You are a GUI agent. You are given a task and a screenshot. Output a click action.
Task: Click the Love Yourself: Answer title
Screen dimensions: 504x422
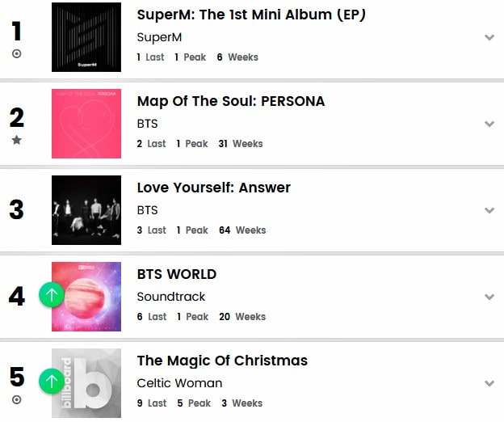point(213,188)
